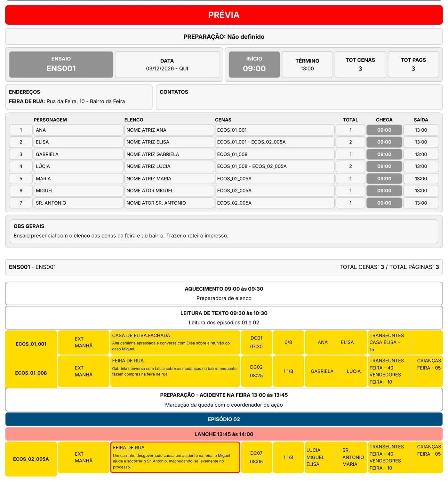Viewport: 448px width, 488px height.
Task: Select the GABRIELA character cell
Action: coord(78,154)
